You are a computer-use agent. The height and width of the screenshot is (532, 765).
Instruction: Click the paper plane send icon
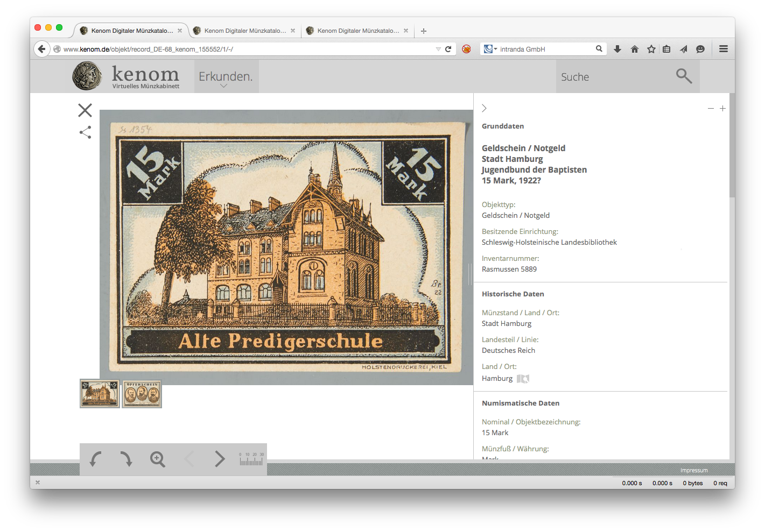[684, 49]
